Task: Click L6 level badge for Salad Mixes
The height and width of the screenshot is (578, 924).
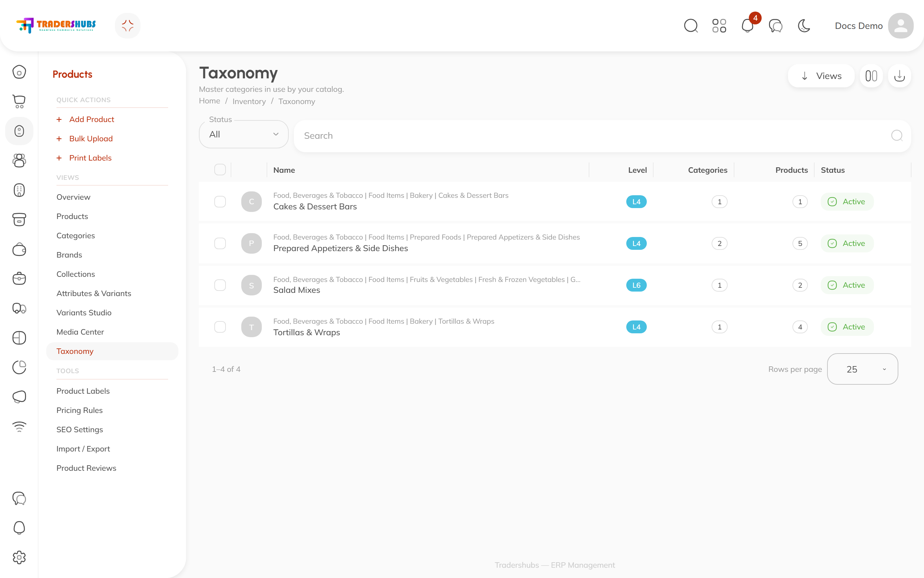Action: (636, 285)
